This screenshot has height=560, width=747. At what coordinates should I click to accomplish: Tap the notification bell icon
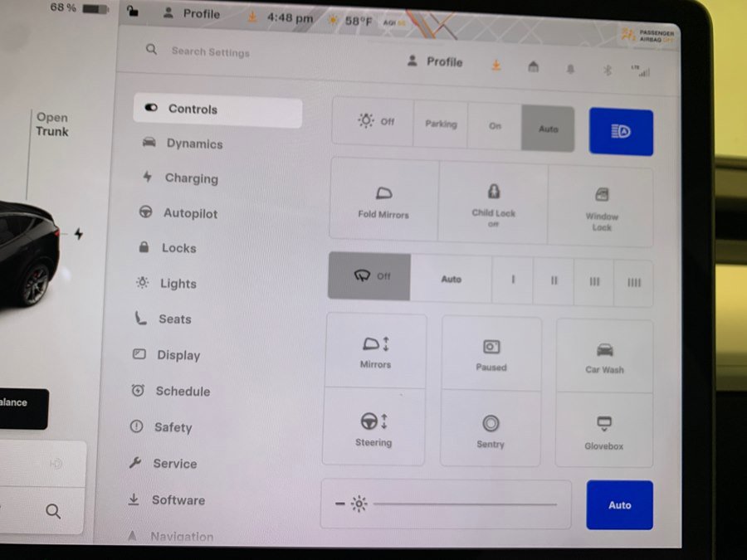570,70
